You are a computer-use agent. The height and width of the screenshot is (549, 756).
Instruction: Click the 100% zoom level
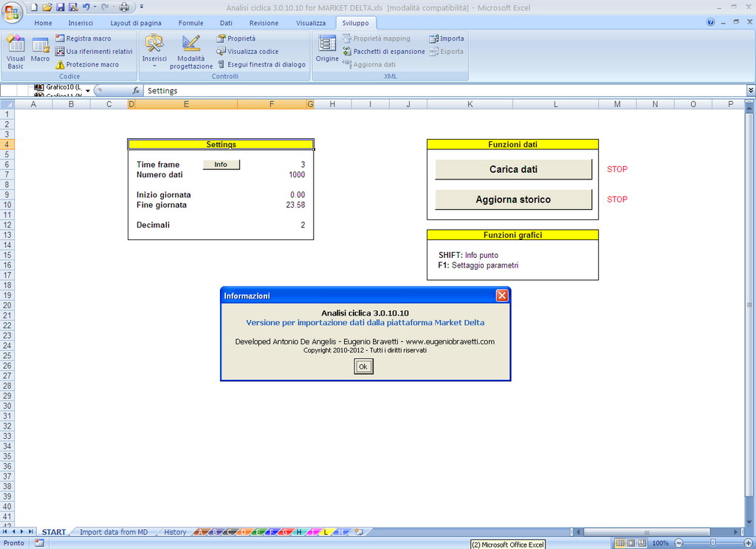[x=660, y=543]
